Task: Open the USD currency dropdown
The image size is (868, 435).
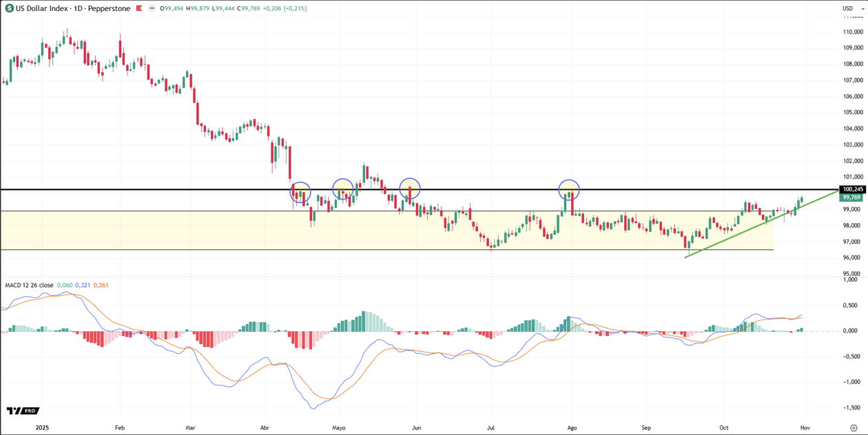Action: [x=849, y=9]
